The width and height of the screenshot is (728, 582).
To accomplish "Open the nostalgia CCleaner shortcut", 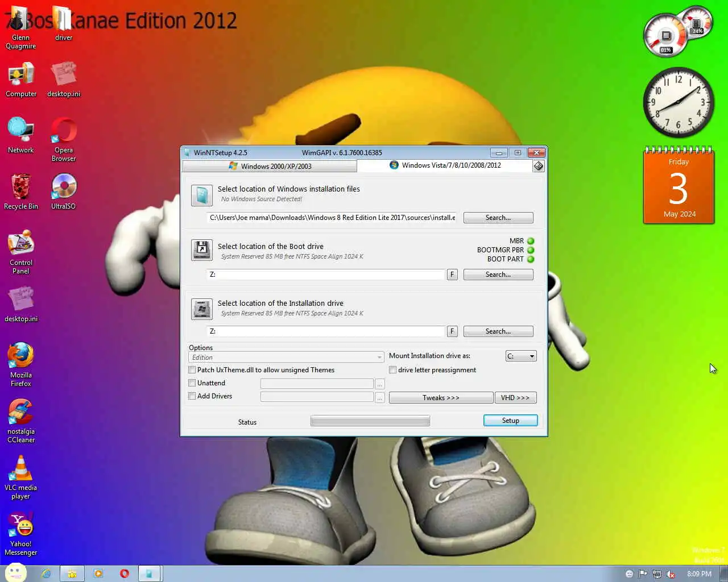I will click(x=21, y=421).
